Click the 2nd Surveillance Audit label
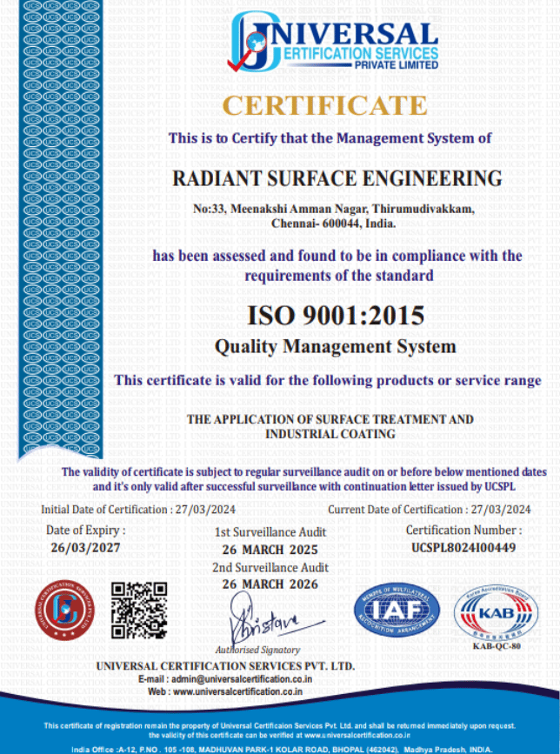 pos(270,567)
